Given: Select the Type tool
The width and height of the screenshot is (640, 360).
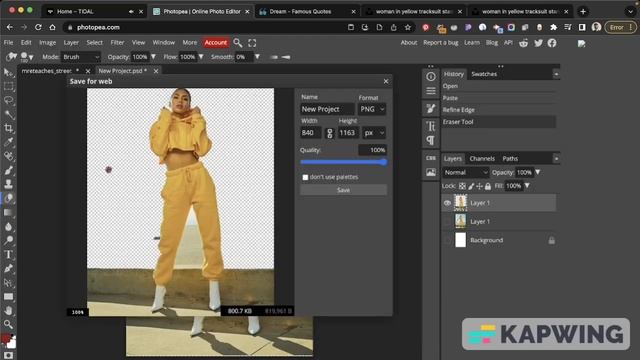Looking at the screenshot, I should click(x=8, y=255).
